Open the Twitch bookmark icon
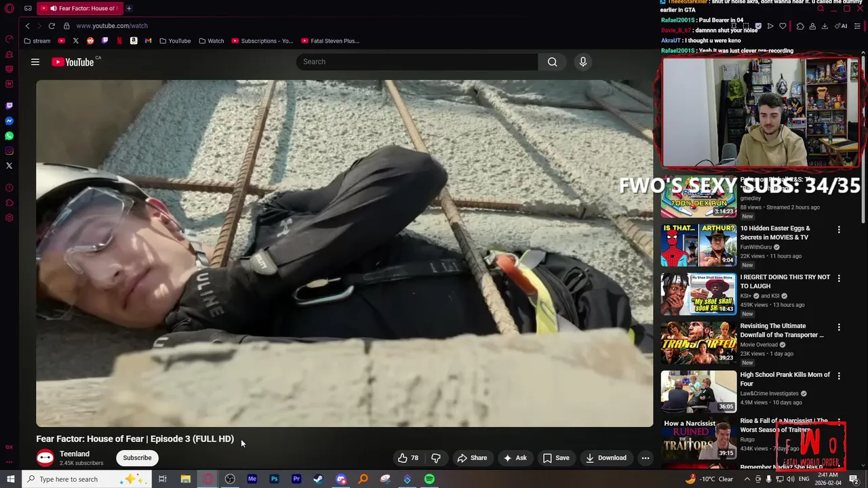This screenshot has height=488, width=868. [104, 41]
